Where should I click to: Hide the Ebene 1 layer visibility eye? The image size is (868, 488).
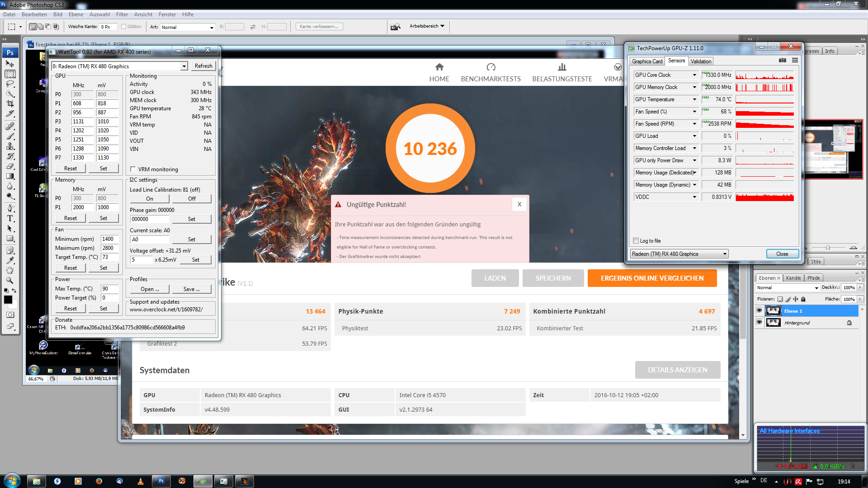coord(759,310)
